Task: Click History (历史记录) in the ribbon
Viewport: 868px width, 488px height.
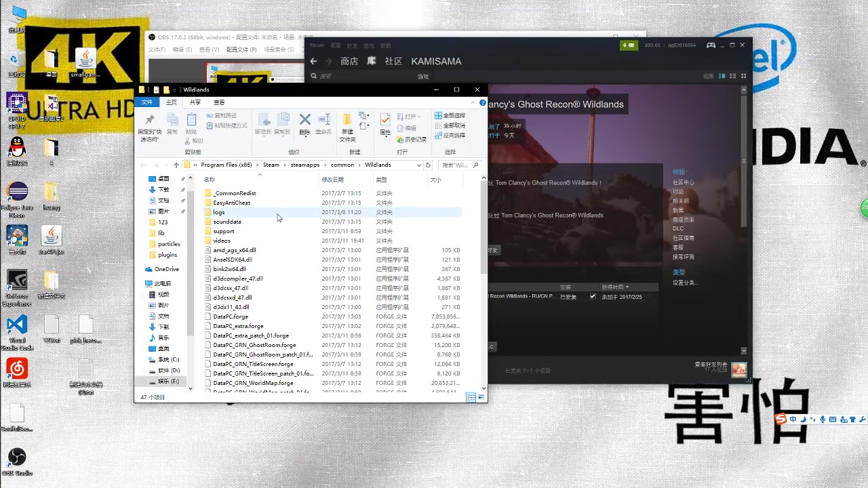Action: click(412, 140)
